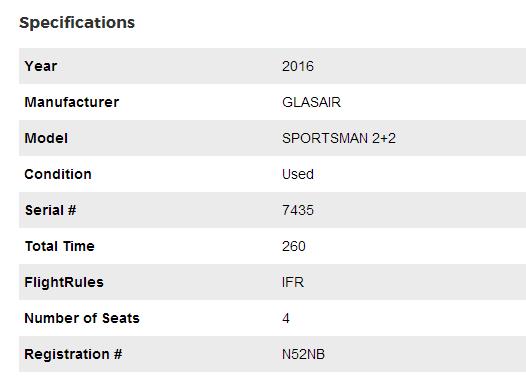Select the Condition label
Image resolution: width=526 pixels, height=385 pixels.
[58, 174]
